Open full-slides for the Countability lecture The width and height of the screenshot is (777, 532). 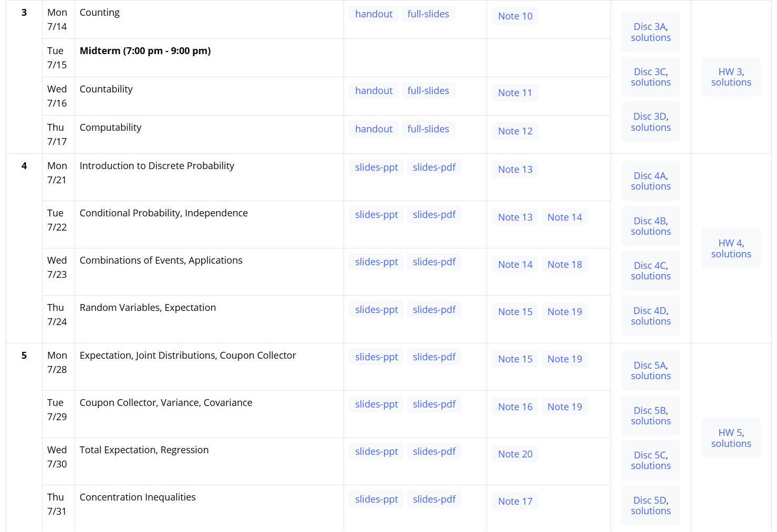[428, 91]
